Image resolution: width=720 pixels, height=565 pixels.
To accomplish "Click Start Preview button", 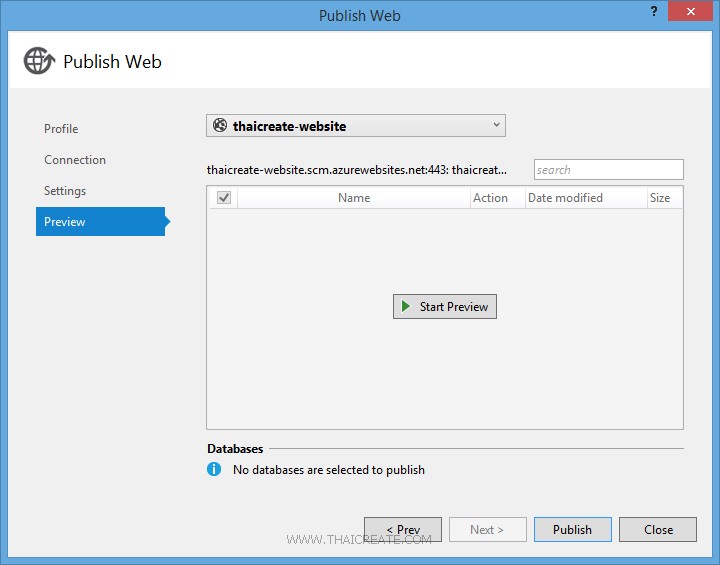I will (444, 306).
